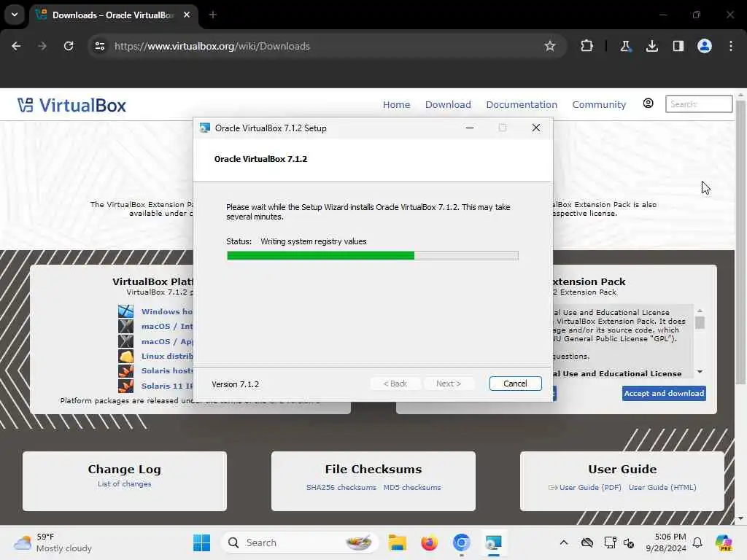The image size is (747, 560).
Task: Switch to the Chromium browser taskbar icon
Action: 461,542
